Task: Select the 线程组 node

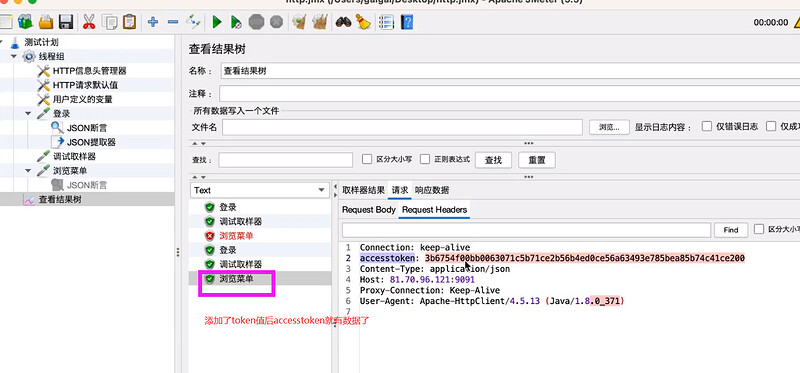Action: (x=52, y=57)
